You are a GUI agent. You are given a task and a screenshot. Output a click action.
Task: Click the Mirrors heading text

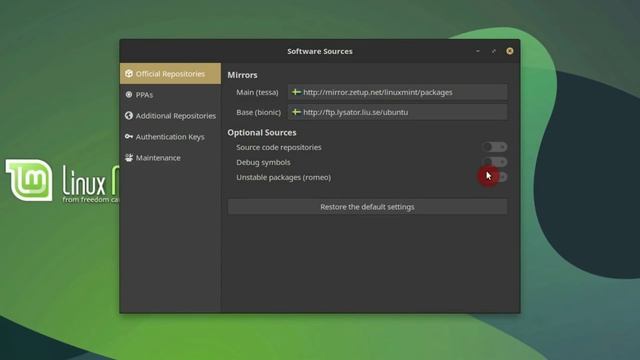[242, 75]
